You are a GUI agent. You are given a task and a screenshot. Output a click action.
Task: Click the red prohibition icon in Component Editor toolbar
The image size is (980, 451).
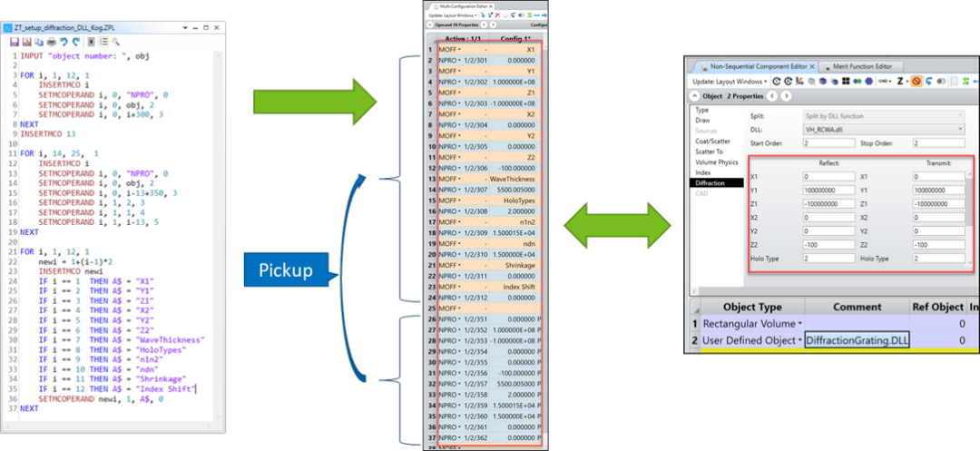pos(917,81)
